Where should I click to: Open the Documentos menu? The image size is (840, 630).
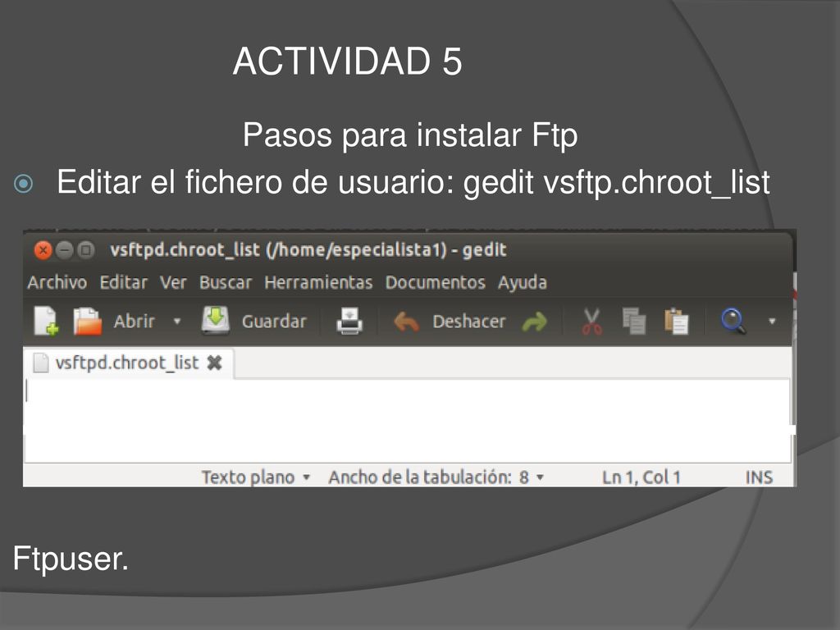[435, 282]
